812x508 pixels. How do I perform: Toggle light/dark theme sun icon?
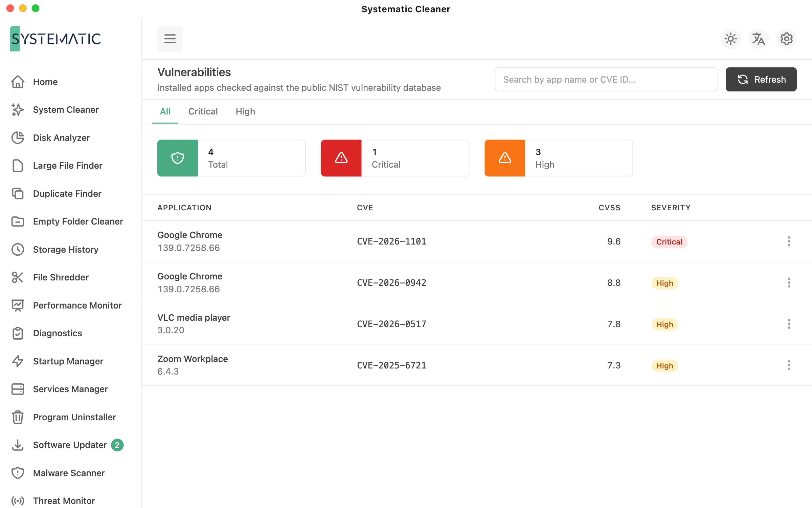pos(731,39)
